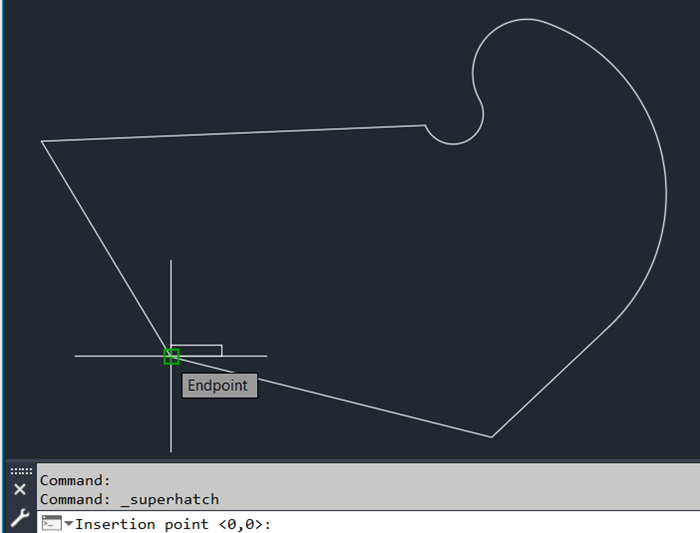This screenshot has height=533, width=700.
Task: Pick the green Endpoint snap marker
Action: tap(171, 356)
